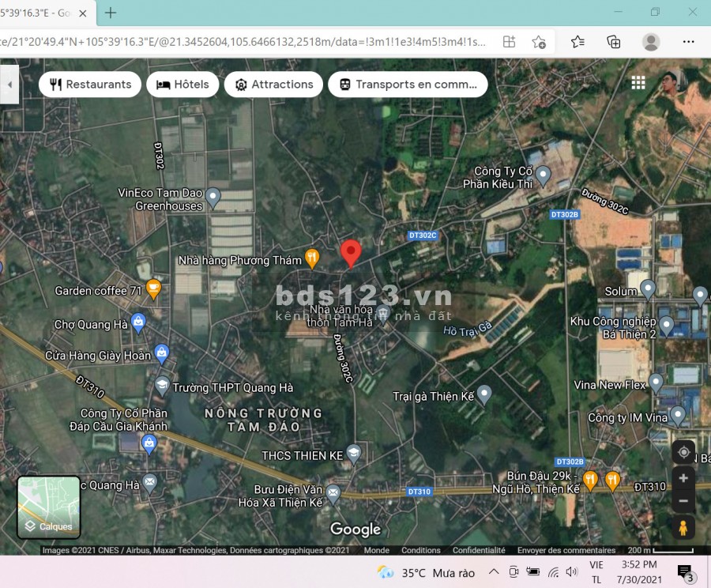Click the Hồ Trại Gà lake label
711x588 pixels.
467,329
